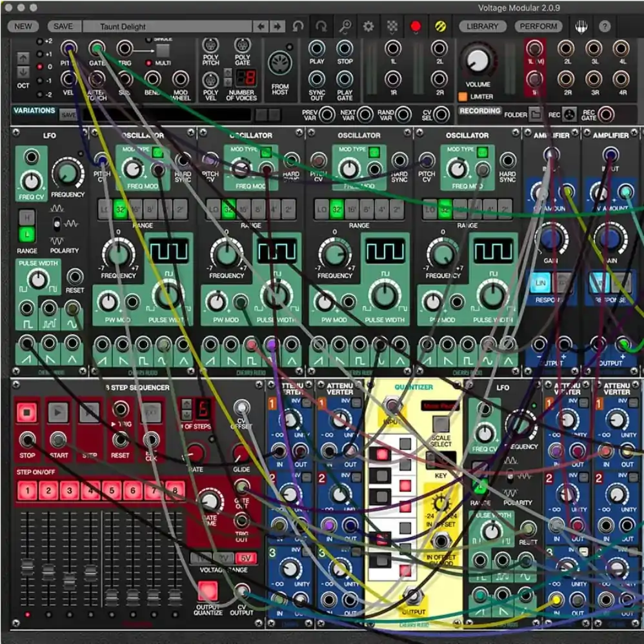Click the sequencer START play button
The width and height of the screenshot is (644, 644).
coord(58,412)
